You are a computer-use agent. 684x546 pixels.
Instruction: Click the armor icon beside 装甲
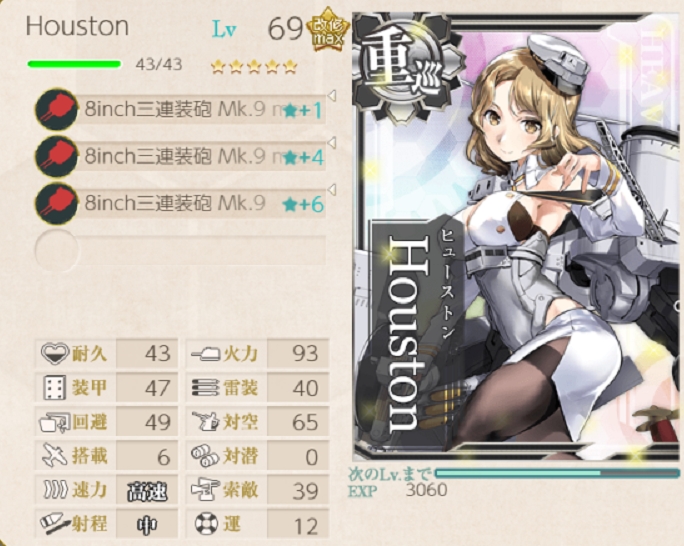[55, 387]
